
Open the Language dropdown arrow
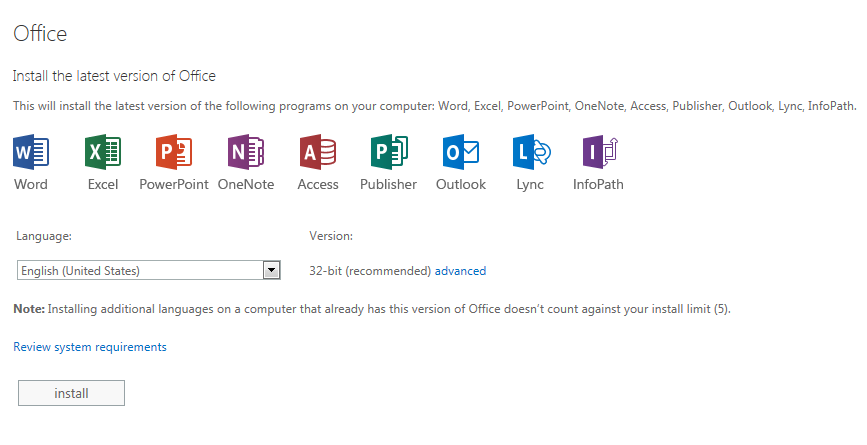click(271, 270)
